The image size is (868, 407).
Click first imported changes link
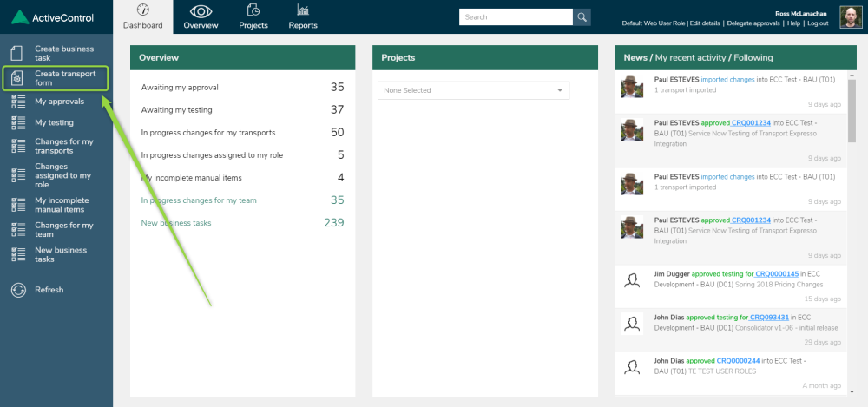[727, 80]
